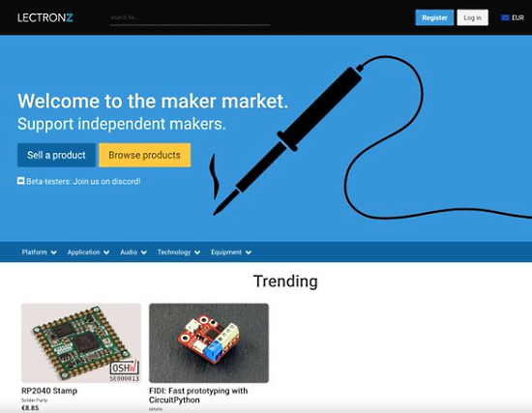
Task: Click the EU flag currency icon
Action: tap(505, 17)
